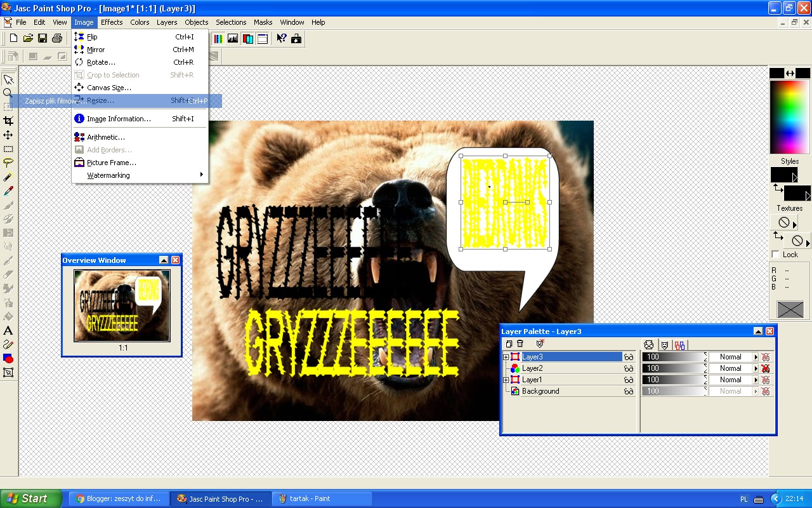Screen dimensions: 812x508
Task: Expand the Layer1 tree node
Action: (x=505, y=379)
